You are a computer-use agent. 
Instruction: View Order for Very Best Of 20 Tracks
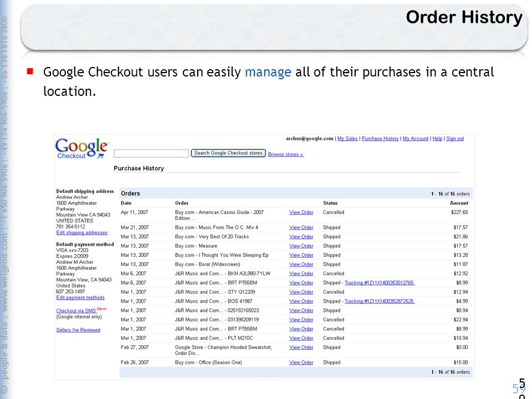301,237
